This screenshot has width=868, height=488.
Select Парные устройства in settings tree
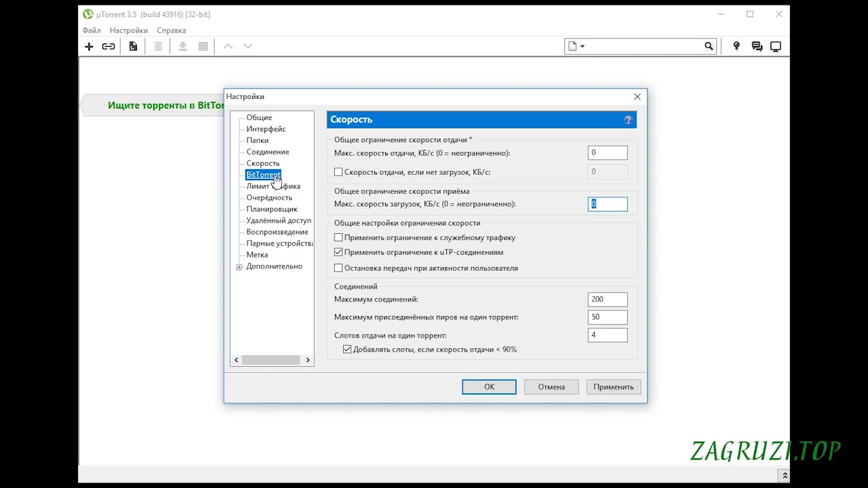279,243
